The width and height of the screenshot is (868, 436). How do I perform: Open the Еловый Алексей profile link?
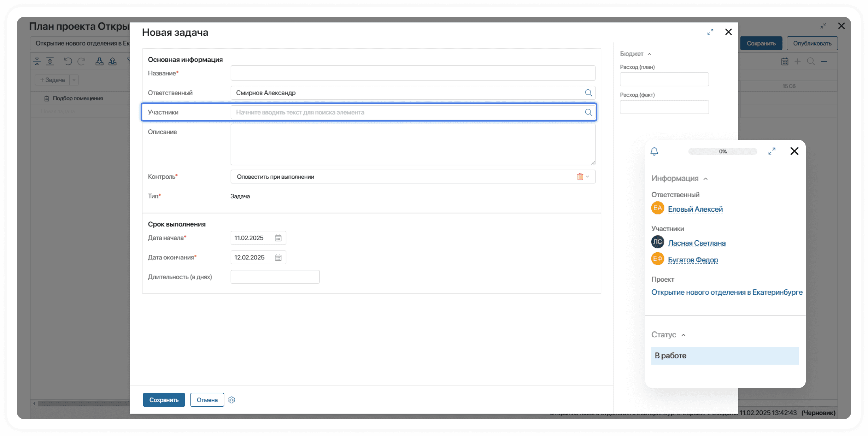point(695,209)
